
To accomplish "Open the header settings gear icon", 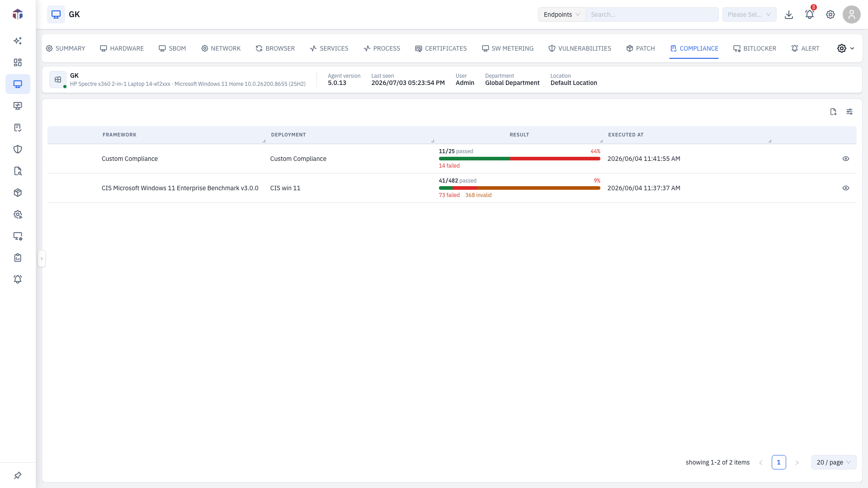I will point(830,14).
